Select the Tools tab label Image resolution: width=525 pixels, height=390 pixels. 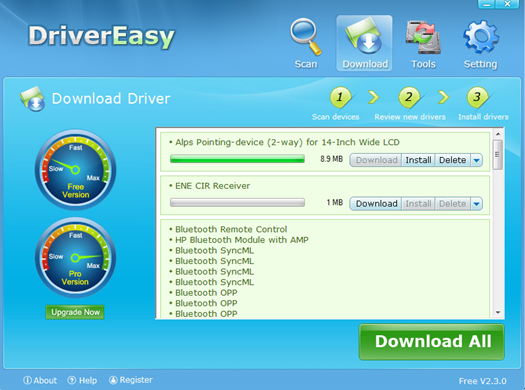423,64
